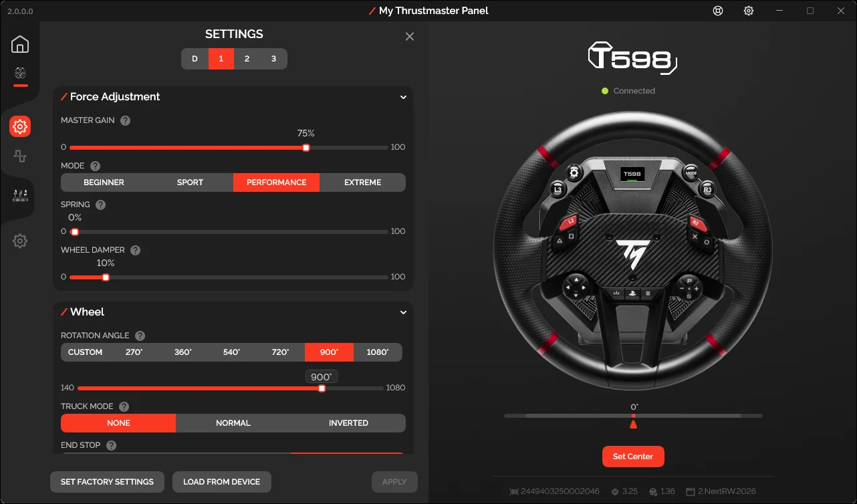Select the pedals icon in sidebar
Image resolution: width=857 pixels, height=504 pixels.
[20, 196]
